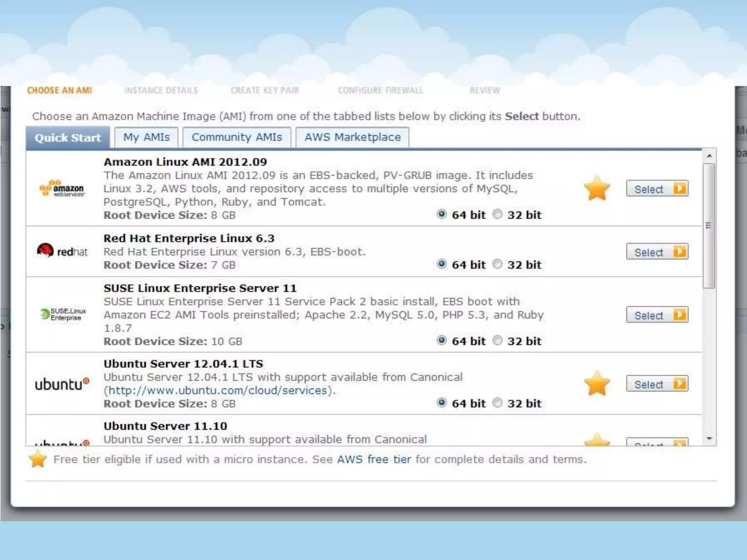Open the ubuntu.com cloud services link

(x=217, y=390)
